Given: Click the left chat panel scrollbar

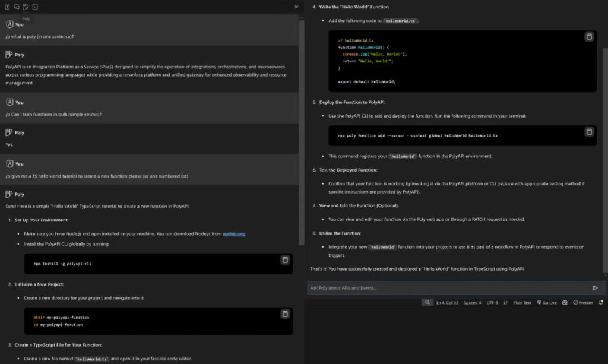Looking at the screenshot, I should pos(301,132).
